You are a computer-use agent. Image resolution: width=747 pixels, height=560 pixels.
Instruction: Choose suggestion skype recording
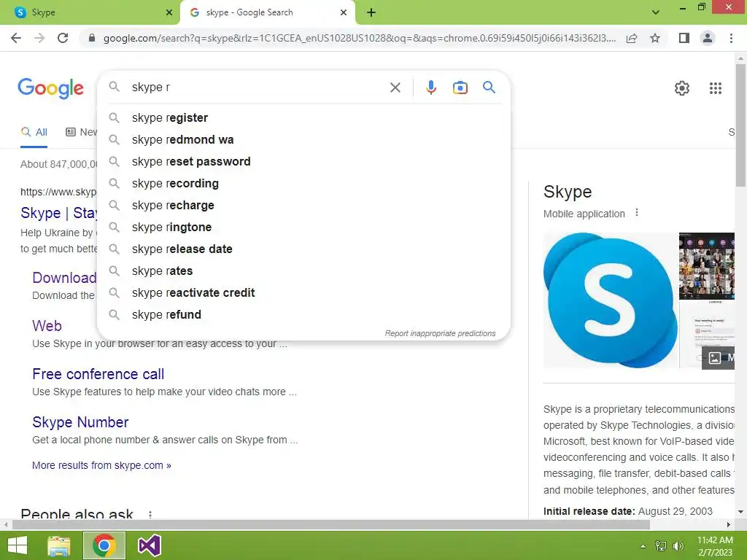[303, 183]
